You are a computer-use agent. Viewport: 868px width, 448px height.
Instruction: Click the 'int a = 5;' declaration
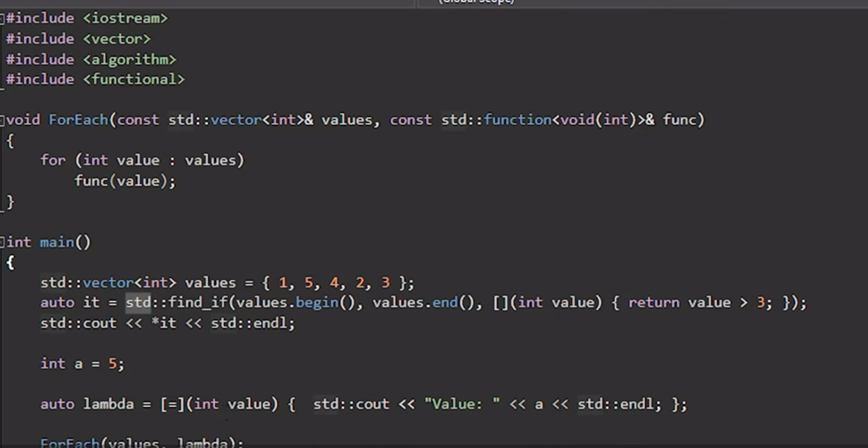pos(82,364)
